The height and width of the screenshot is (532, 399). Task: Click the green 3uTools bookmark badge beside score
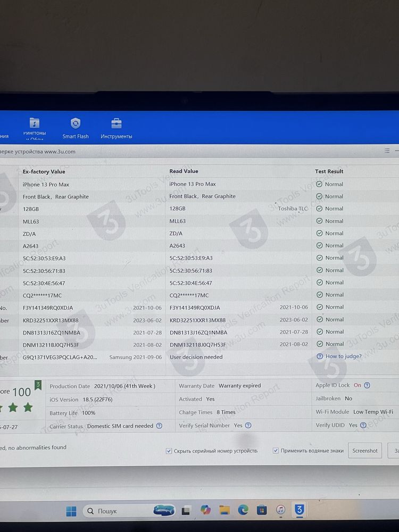click(38, 385)
